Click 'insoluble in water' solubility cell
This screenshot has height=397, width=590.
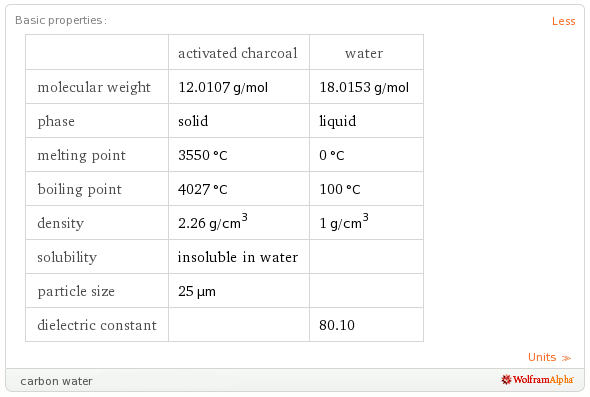tap(239, 257)
